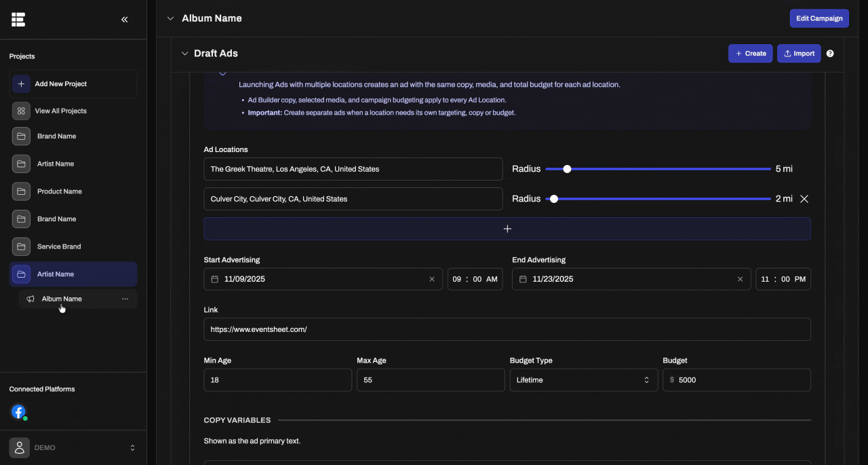Click the megaphone icon next to Album Name
This screenshot has height=465, width=868.
pyautogui.click(x=31, y=299)
